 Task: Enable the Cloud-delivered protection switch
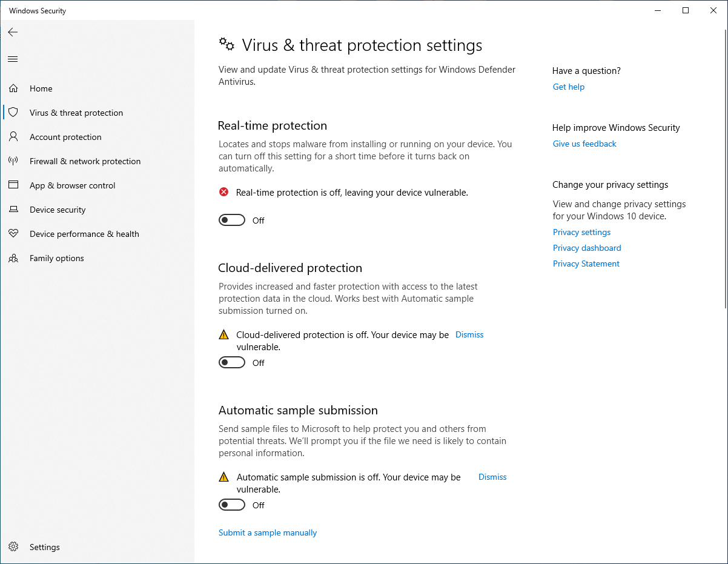[232, 362]
